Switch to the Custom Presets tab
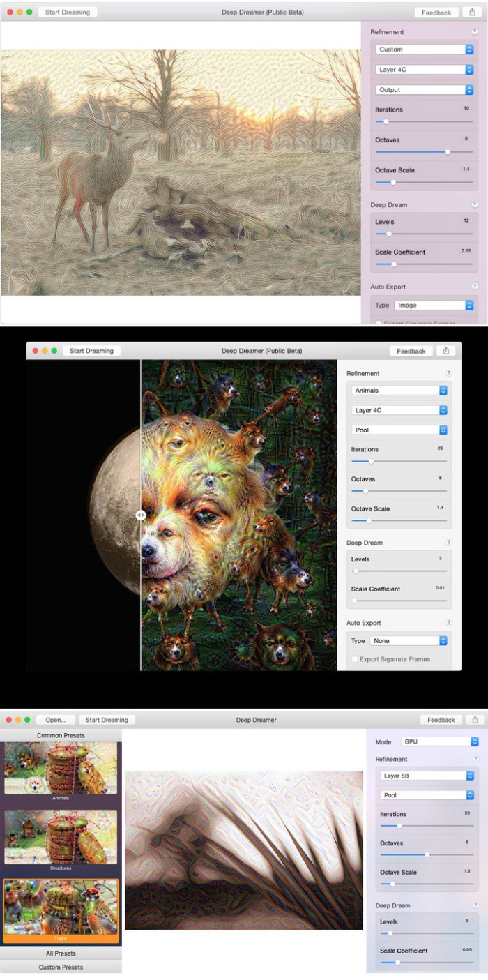 pyautogui.click(x=61, y=967)
